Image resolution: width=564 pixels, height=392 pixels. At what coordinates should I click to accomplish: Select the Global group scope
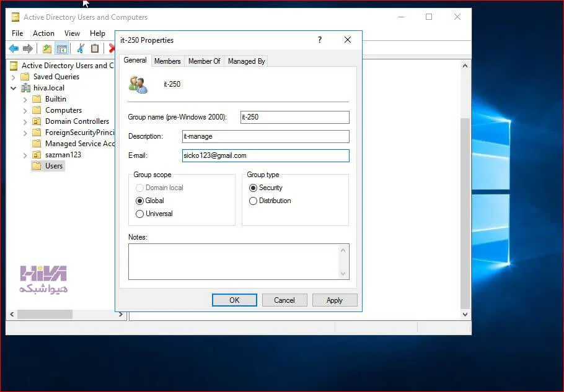point(139,201)
